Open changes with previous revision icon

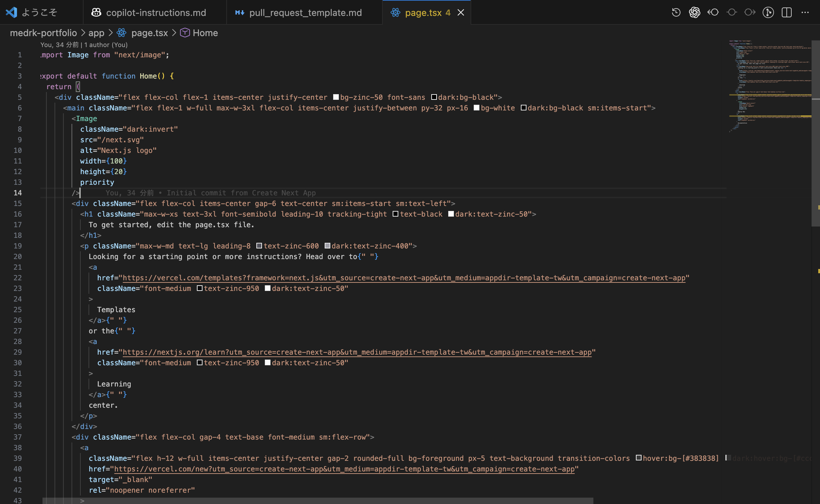coord(713,12)
